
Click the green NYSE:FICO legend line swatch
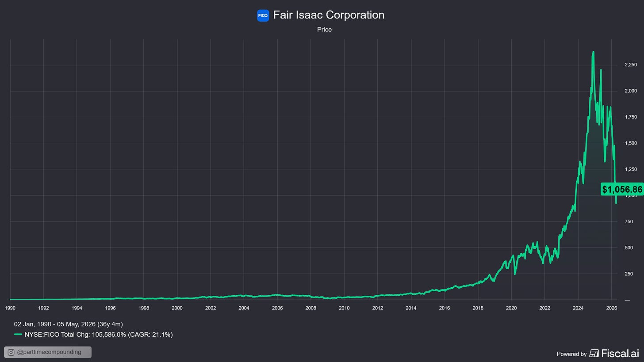click(x=18, y=335)
